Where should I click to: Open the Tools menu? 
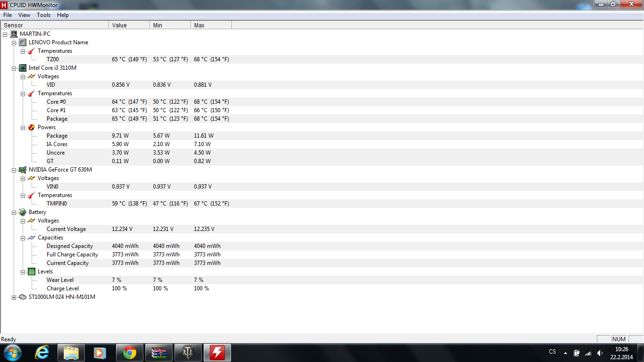click(x=43, y=15)
